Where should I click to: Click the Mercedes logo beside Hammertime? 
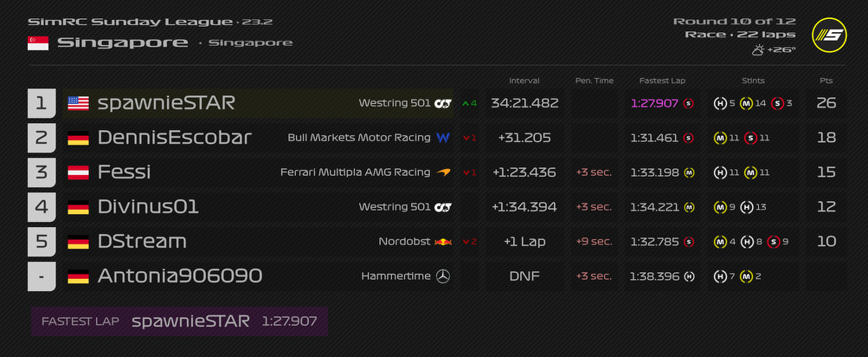tap(443, 276)
